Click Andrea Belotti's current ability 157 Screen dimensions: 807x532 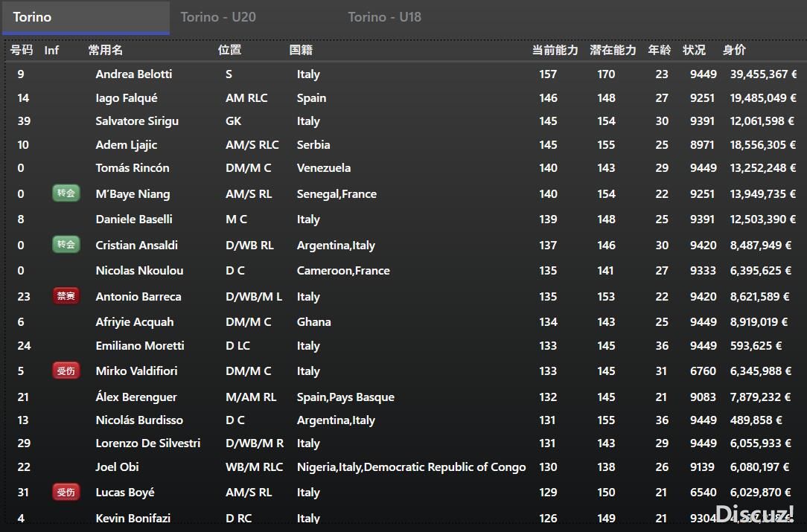pos(548,74)
